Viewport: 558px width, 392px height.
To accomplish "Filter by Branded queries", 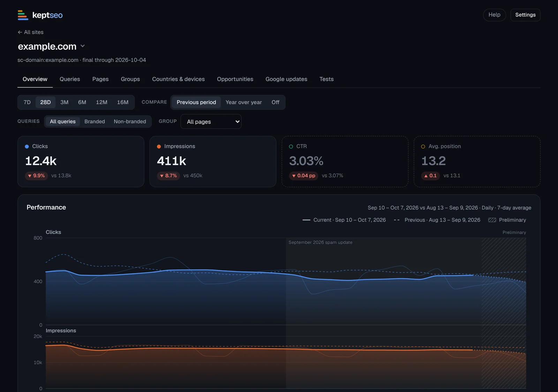I will [95, 121].
